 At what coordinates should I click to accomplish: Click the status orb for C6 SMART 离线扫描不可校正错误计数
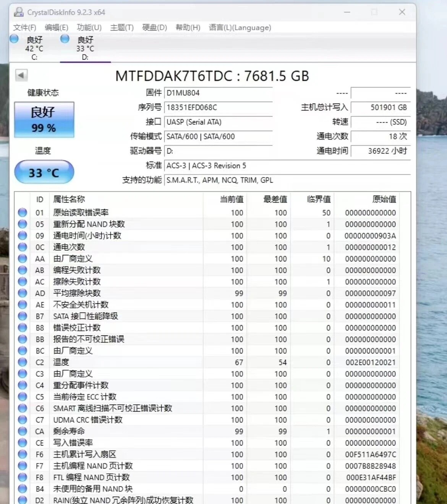pos(23,408)
